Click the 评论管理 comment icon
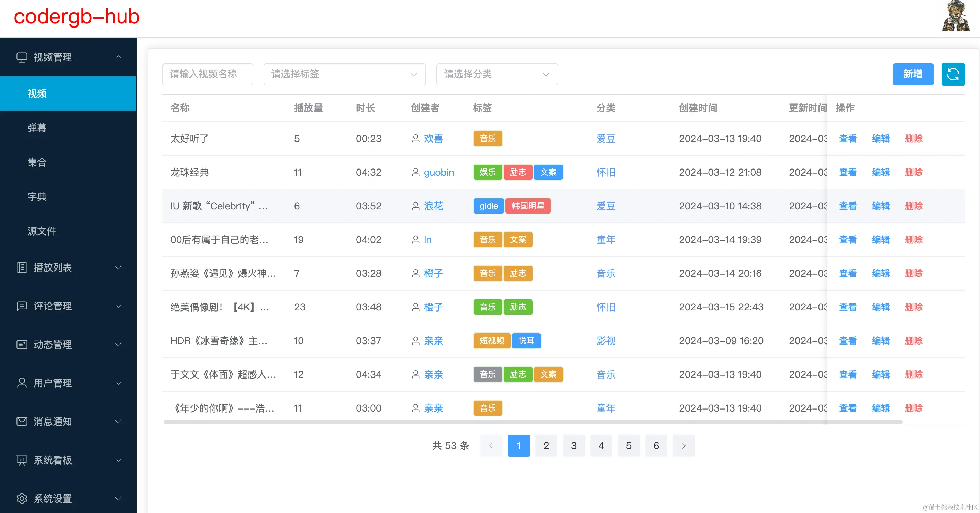980x513 pixels. tap(22, 306)
